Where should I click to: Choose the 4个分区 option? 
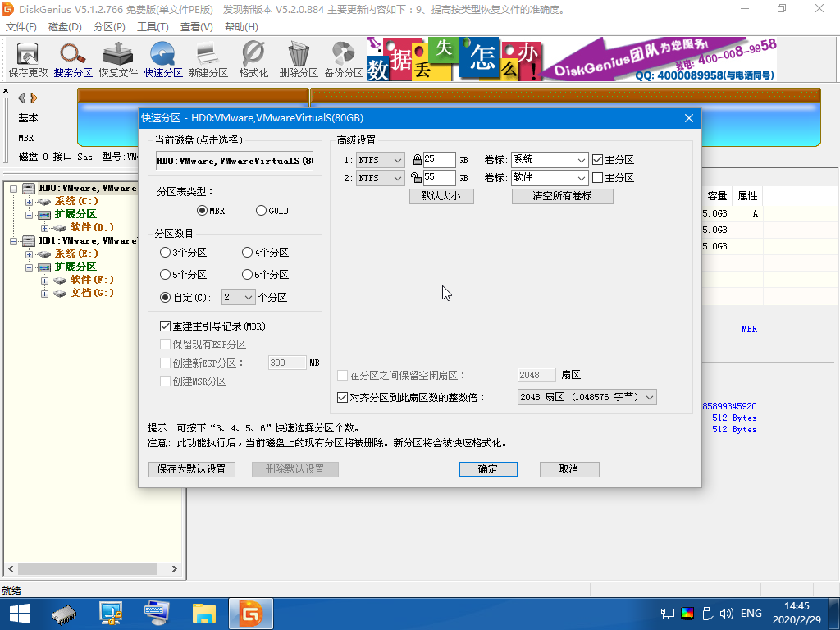point(247,253)
